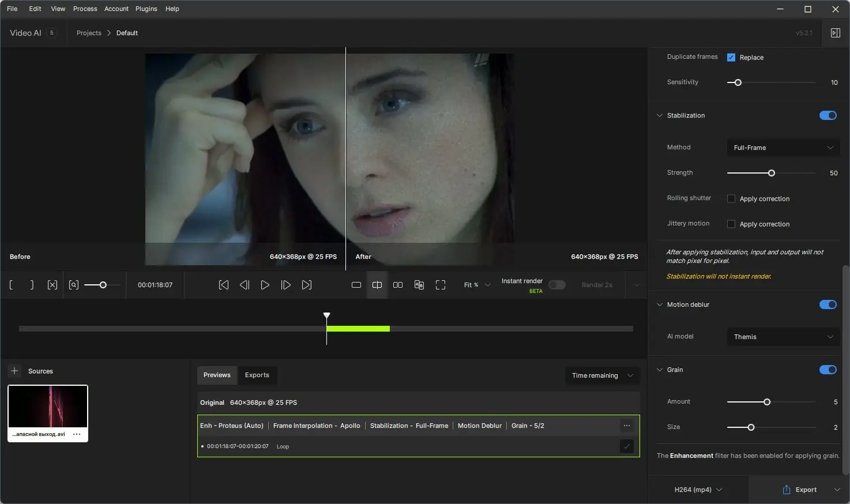Screen dimensions: 850x504
Task: Open the preview row three-dot menu
Action: [x=627, y=426]
